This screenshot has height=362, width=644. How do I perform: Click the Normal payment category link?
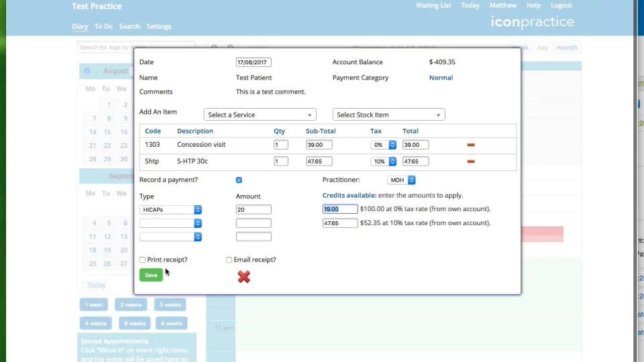441,78
